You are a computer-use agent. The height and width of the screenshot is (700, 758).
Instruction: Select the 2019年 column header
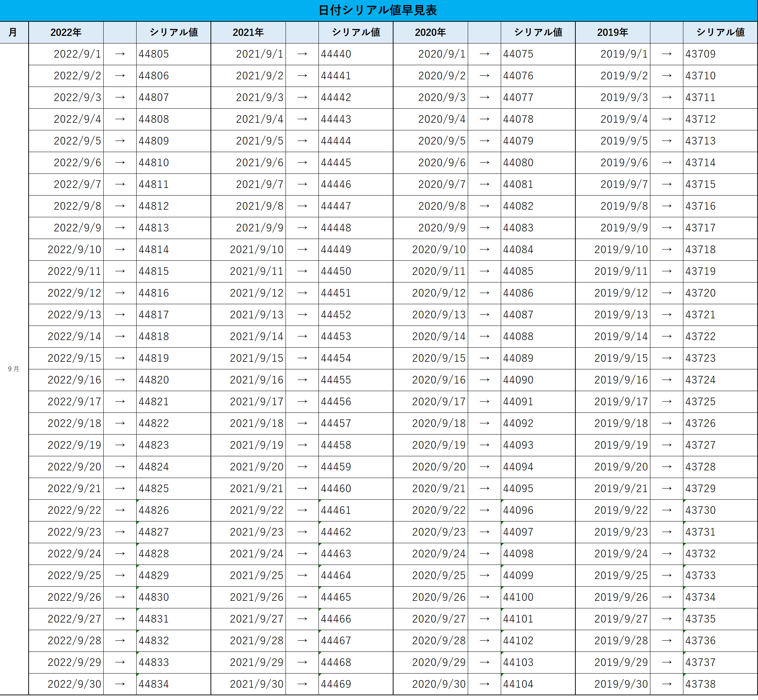[x=613, y=32]
